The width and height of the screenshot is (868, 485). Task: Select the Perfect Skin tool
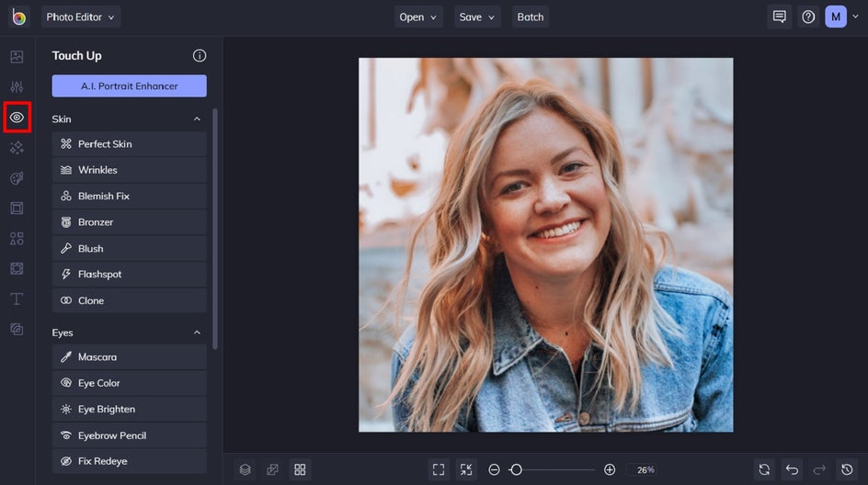[129, 144]
